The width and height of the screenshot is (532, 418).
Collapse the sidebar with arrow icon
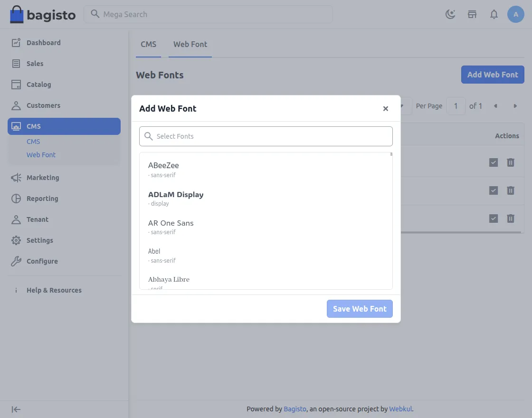(16, 409)
